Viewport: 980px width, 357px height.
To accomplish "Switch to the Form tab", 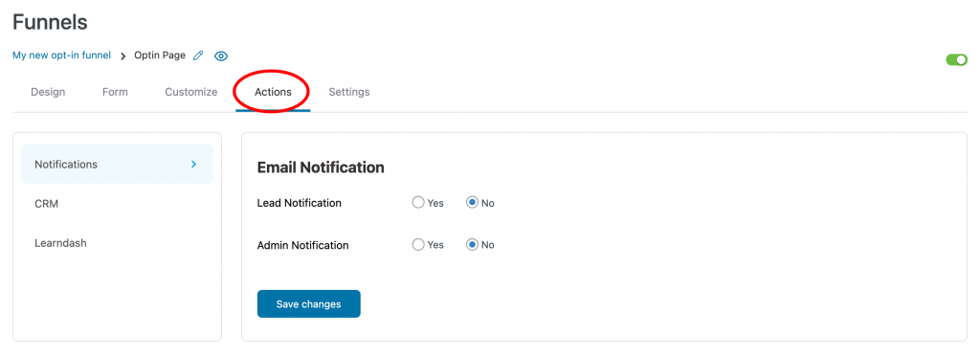I will pyautogui.click(x=115, y=92).
